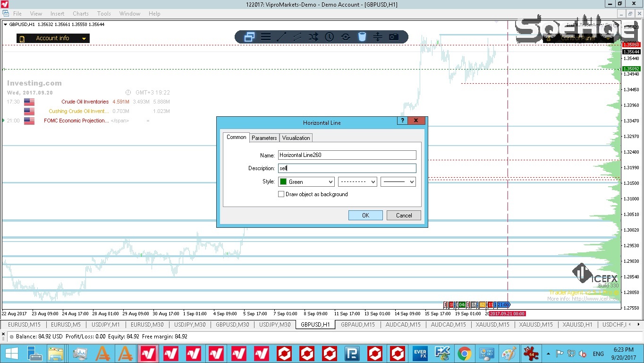Screen dimensions: 644x363
Task: Switch to the Visualization tab
Action: click(x=296, y=138)
